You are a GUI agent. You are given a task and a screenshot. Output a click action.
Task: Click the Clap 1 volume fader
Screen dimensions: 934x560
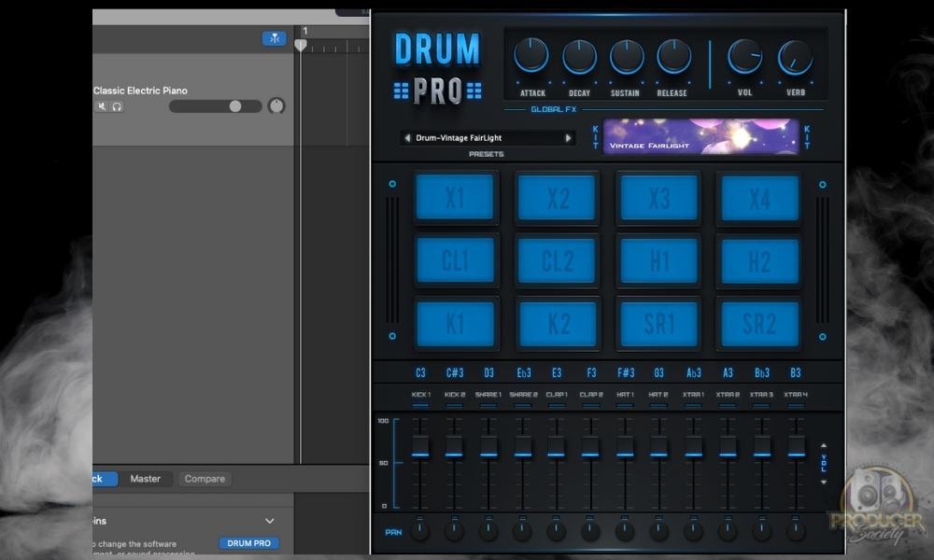pyautogui.click(x=557, y=446)
